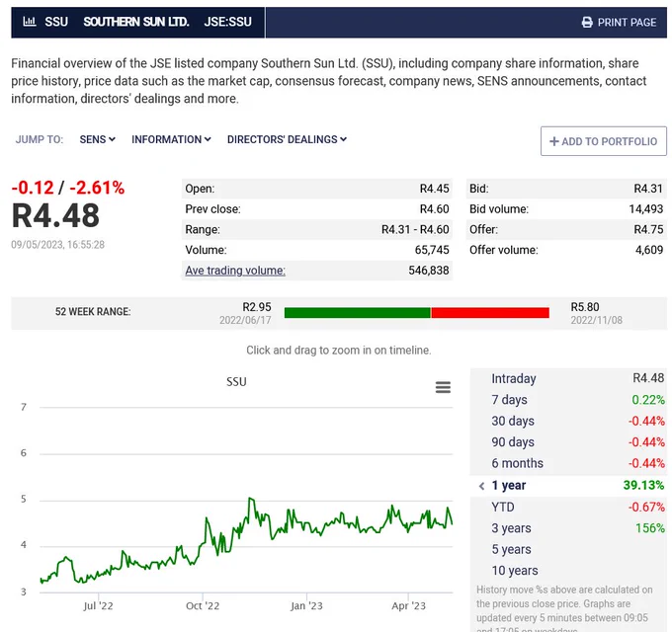This screenshot has width=672, height=632.
Task: Click the Prev close value R4.60
Action: click(434, 209)
